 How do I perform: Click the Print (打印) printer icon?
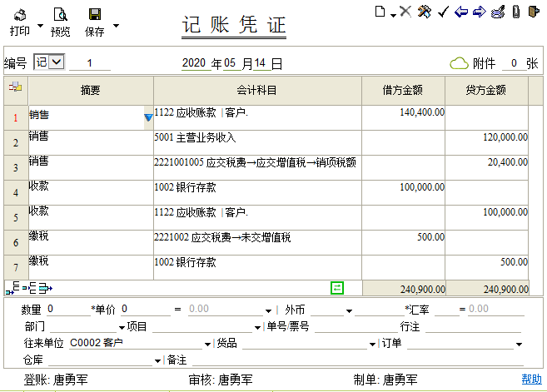click(x=20, y=15)
